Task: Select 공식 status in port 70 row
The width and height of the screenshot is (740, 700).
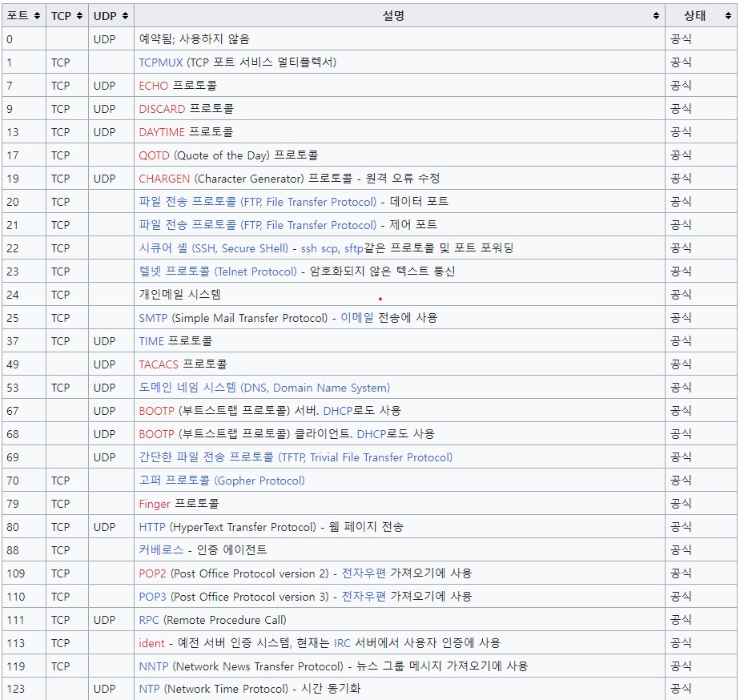Action: pyautogui.click(x=681, y=481)
